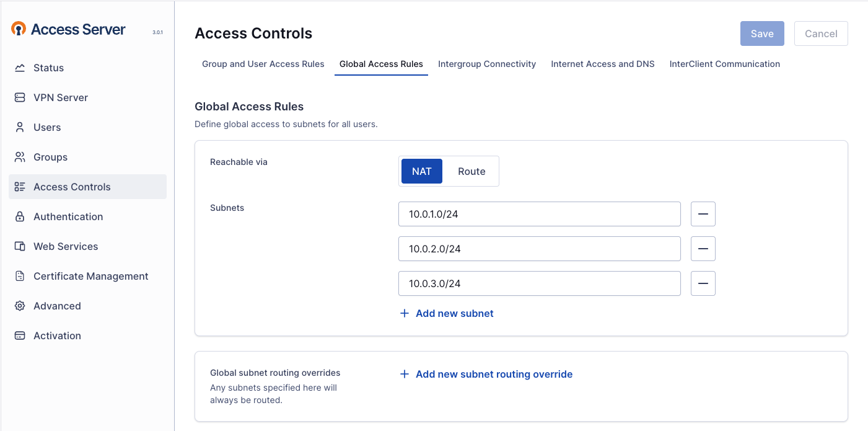
Task: Click the VPN Server icon in sidebar
Action: pos(20,97)
